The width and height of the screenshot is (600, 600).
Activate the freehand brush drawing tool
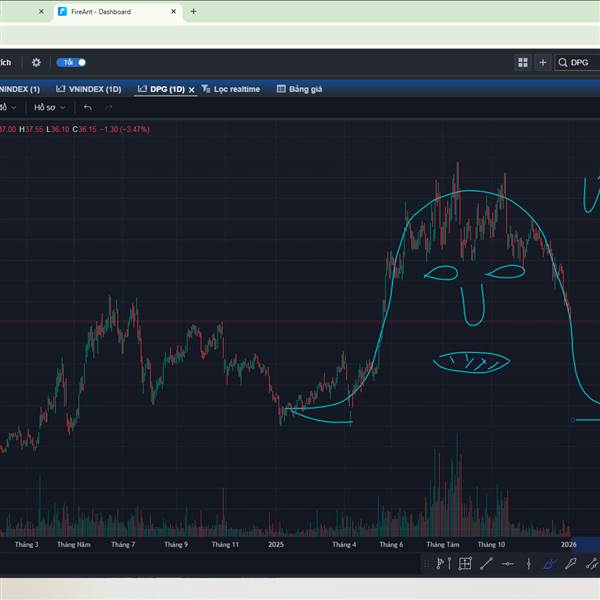[549, 564]
